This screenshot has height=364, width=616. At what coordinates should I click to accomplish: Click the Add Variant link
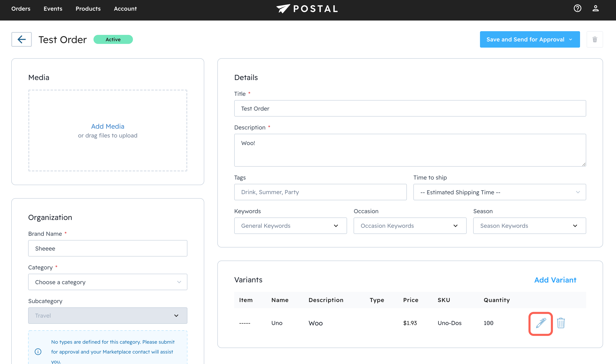pyautogui.click(x=555, y=280)
